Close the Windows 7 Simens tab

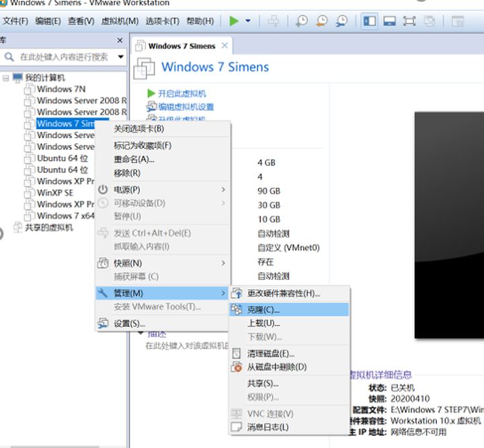coord(225,46)
